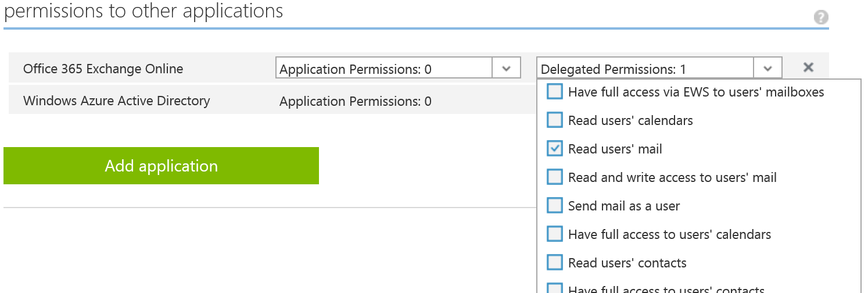This screenshot has height=293, width=868.
Task: Tick Send mail as a user checkbox
Action: coord(555,206)
